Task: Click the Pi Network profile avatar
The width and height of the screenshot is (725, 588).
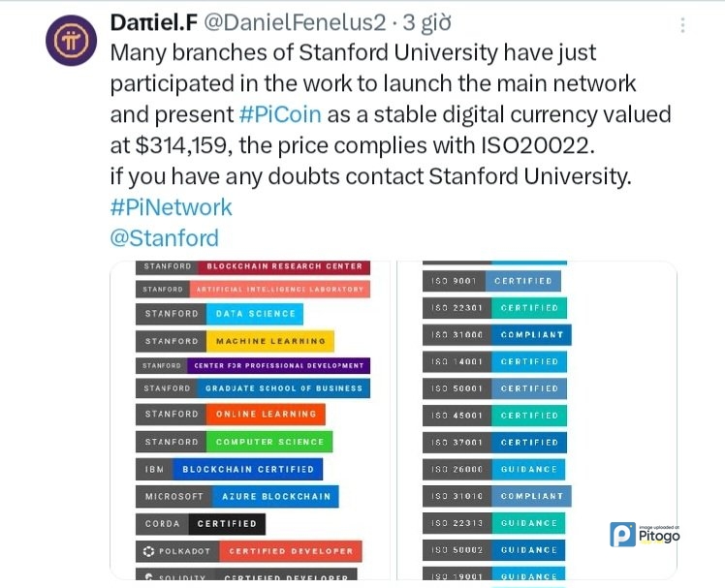Action: 71,43
